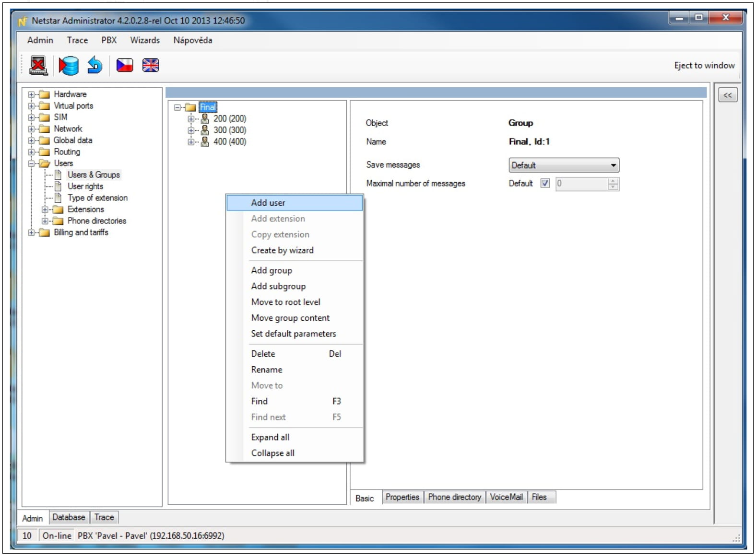Select Collapse all in the context menu

[x=295, y=453]
